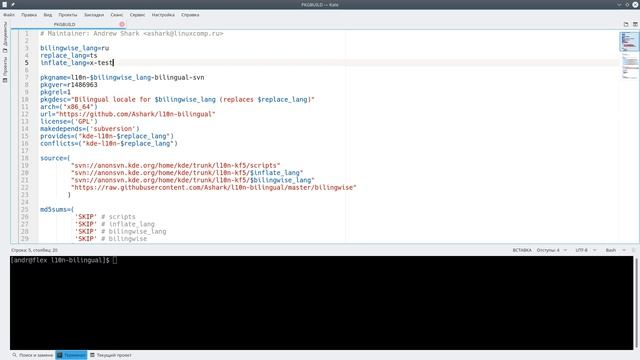Click the source=( line
This screenshot has height=360, width=640.
pos(55,158)
